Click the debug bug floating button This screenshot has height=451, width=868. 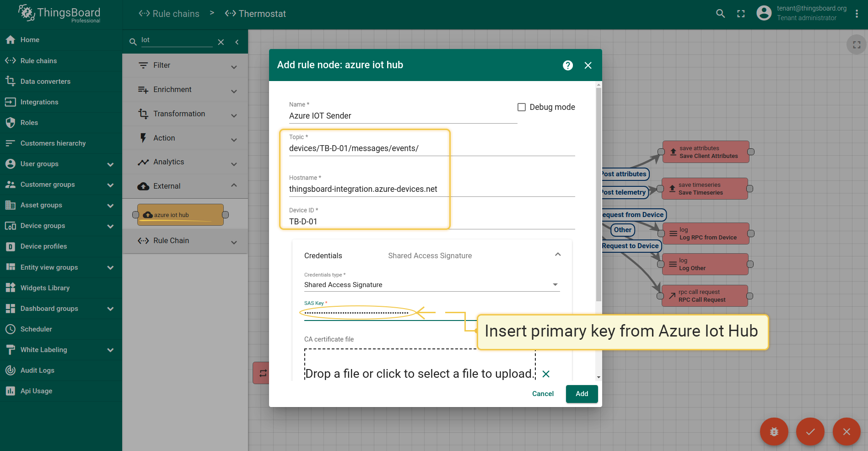tap(774, 431)
